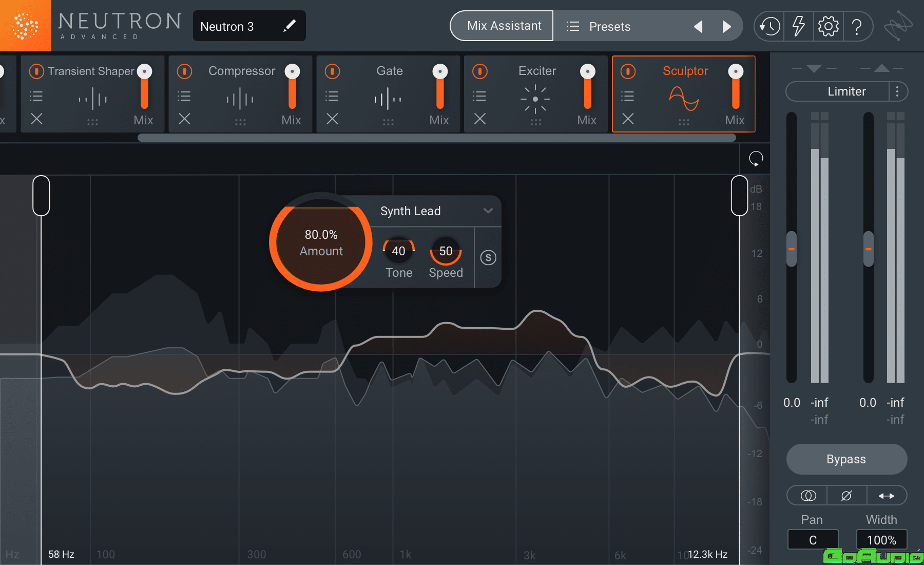Toggle Transient Shaper power button
924x565 pixels.
point(36,71)
